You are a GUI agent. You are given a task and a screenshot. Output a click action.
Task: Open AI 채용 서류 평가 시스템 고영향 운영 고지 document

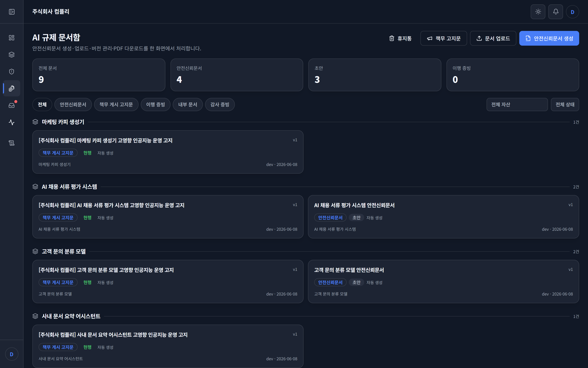tap(168, 217)
